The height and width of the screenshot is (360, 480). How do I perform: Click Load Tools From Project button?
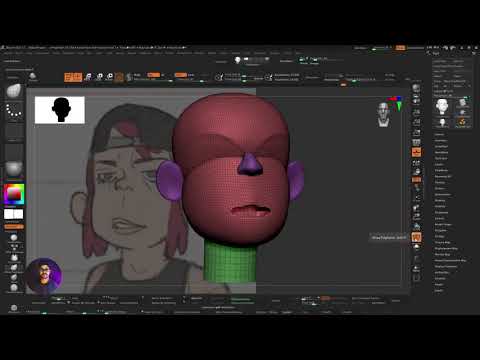448,66
